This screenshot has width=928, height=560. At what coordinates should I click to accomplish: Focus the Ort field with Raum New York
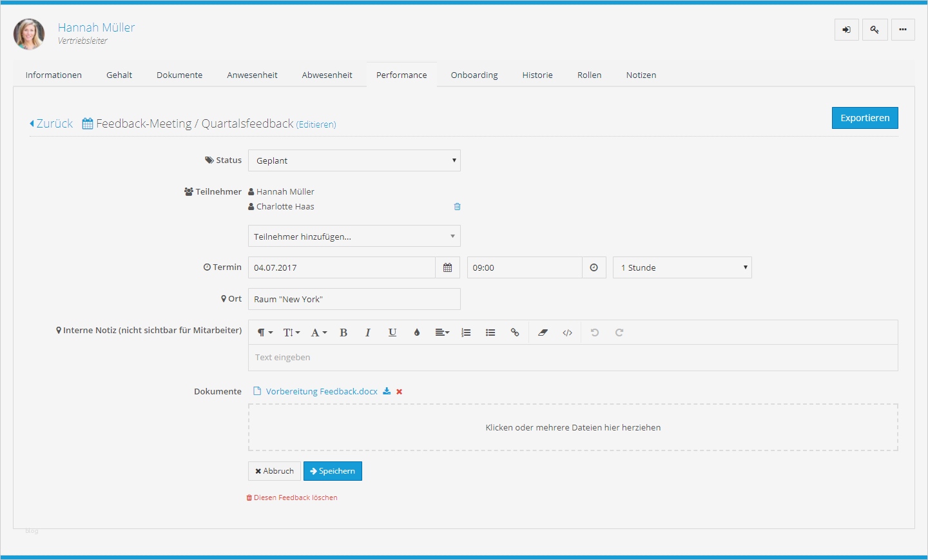pyautogui.click(x=354, y=299)
